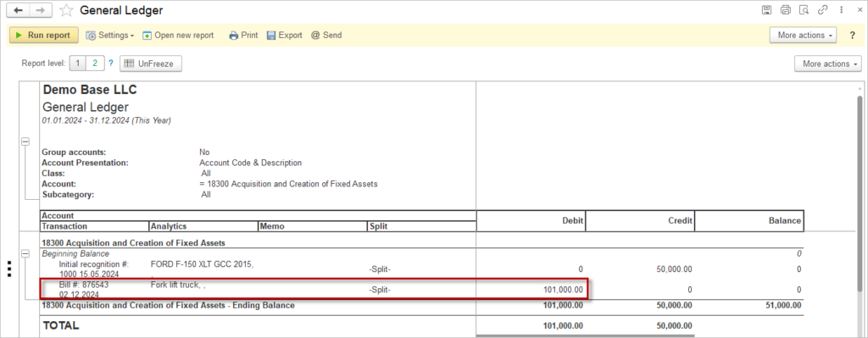Click the Transaction column header
This screenshot has width=868, height=338.
click(95, 226)
